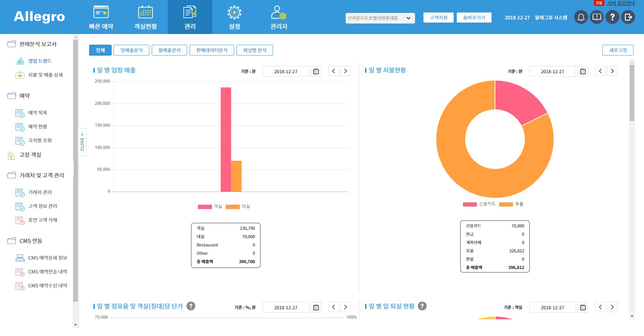Open the hotel branch selector dropdown

tap(380, 18)
